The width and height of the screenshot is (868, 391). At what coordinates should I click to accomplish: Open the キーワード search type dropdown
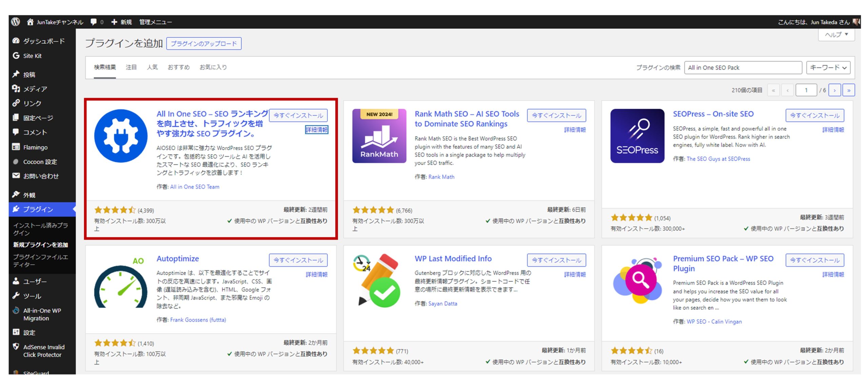[x=828, y=68]
